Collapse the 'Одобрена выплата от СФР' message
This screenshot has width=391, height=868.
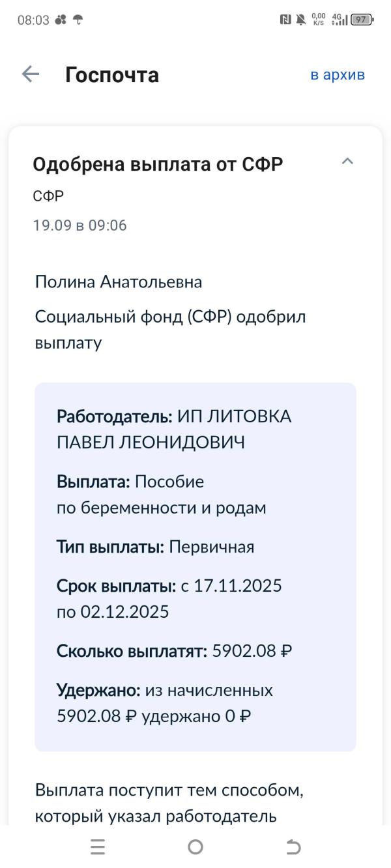point(347,161)
